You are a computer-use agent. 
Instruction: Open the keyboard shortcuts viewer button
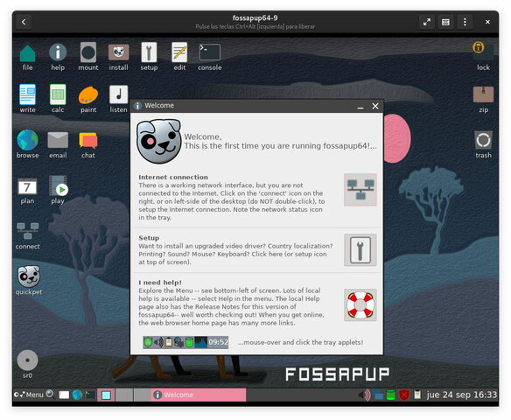pyautogui.click(x=445, y=22)
